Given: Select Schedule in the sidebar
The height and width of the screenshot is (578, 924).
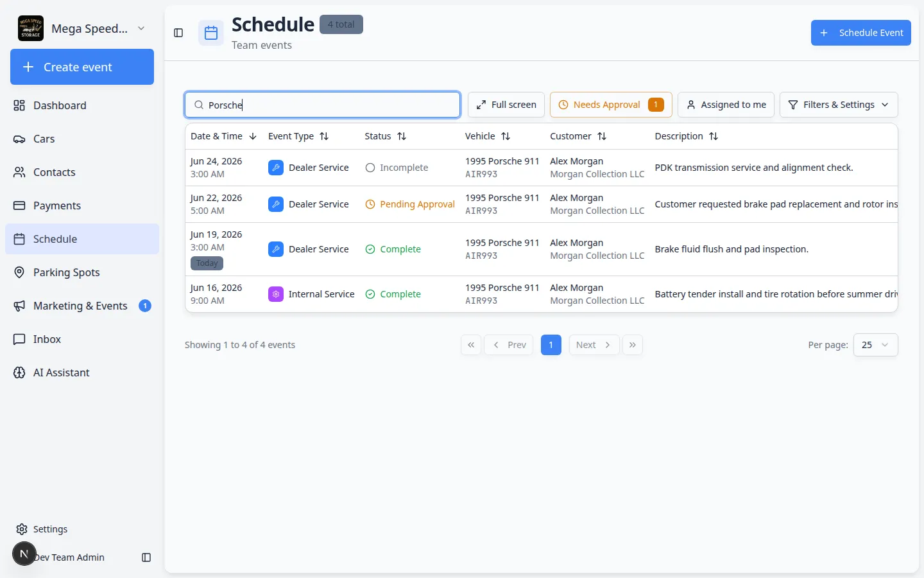Looking at the screenshot, I should [x=82, y=239].
